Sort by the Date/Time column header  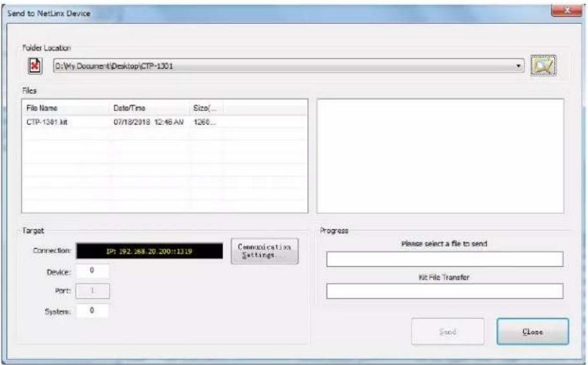click(x=149, y=108)
